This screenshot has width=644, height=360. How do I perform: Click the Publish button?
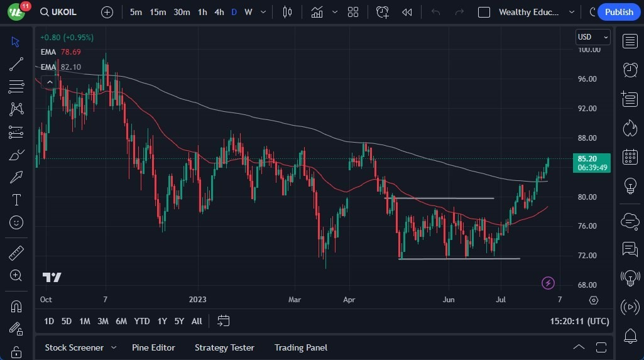[619, 12]
